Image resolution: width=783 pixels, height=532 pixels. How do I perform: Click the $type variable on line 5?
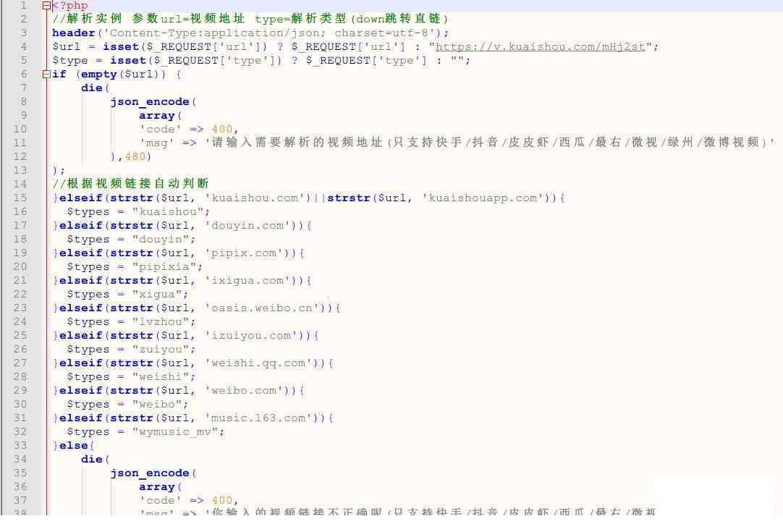(x=70, y=61)
